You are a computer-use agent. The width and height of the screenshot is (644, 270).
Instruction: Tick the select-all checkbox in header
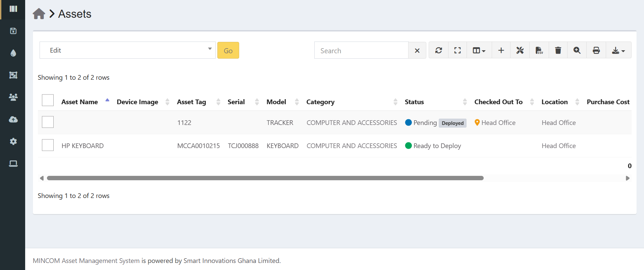pos(48,100)
